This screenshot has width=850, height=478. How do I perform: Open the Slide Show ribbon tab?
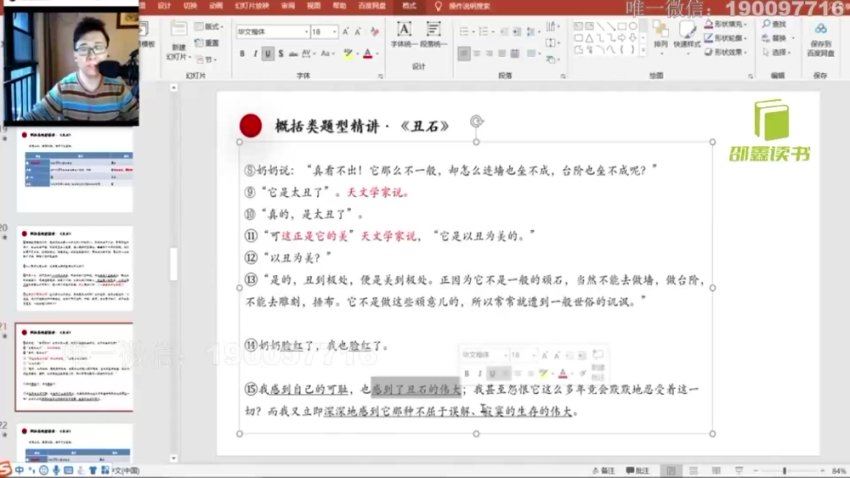(x=252, y=5)
